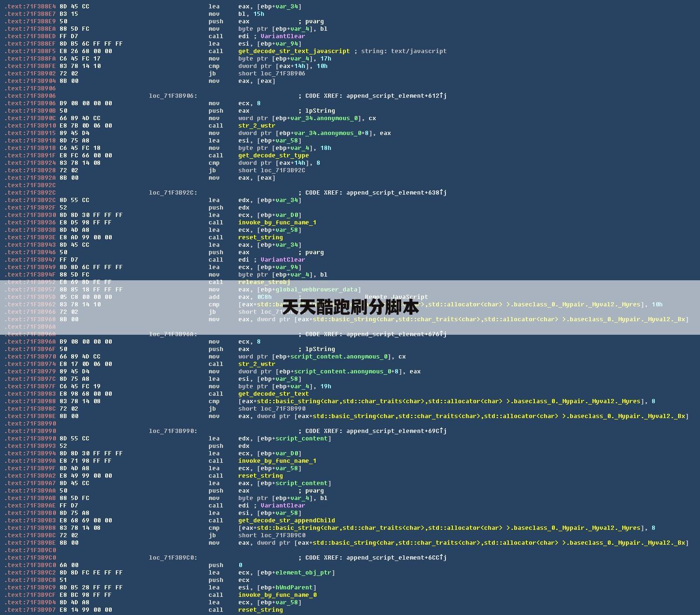Click jump operand 'short loc_71F3B990'
Image resolution: width=700 pixels, height=615 pixels.
(x=271, y=409)
